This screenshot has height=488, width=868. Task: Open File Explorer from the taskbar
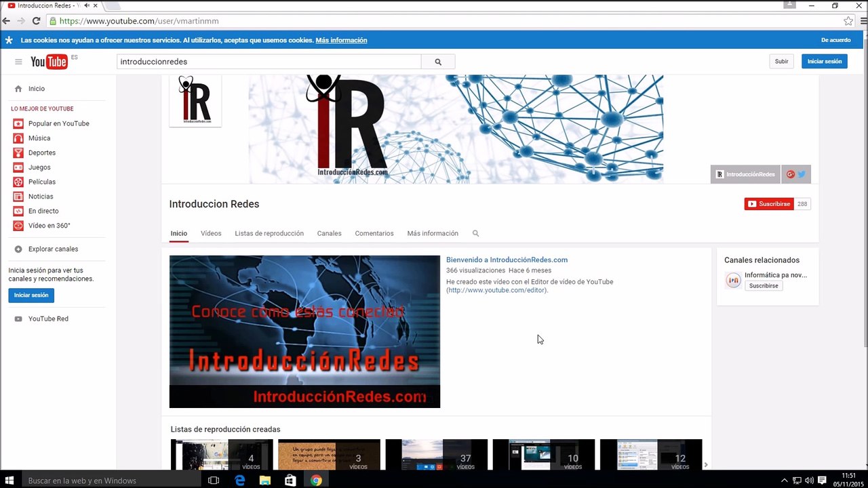[x=265, y=481]
